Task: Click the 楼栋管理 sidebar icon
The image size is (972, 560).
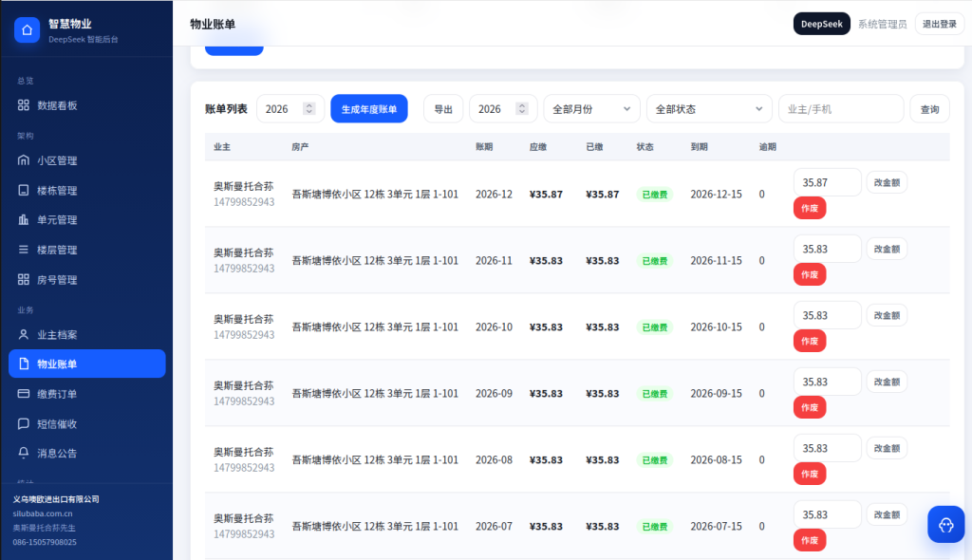Action: pyautogui.click(x=24, y=190)
